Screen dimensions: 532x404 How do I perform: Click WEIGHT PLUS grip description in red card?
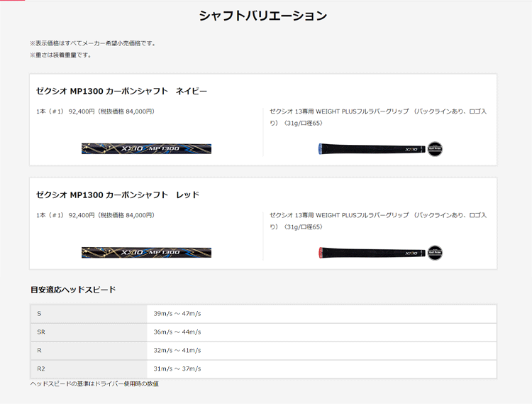point(378,221)
